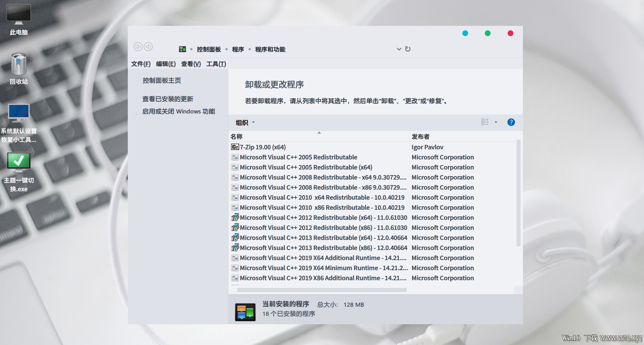Click 查看已安装的更新 link
The width and height of the screenshot is (644, 345).
(168, 99)
